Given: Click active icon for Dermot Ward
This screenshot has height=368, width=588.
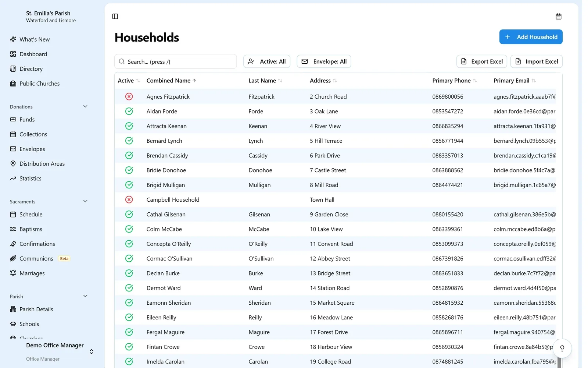Looking at the screenshot, I should tap(129, 288).
